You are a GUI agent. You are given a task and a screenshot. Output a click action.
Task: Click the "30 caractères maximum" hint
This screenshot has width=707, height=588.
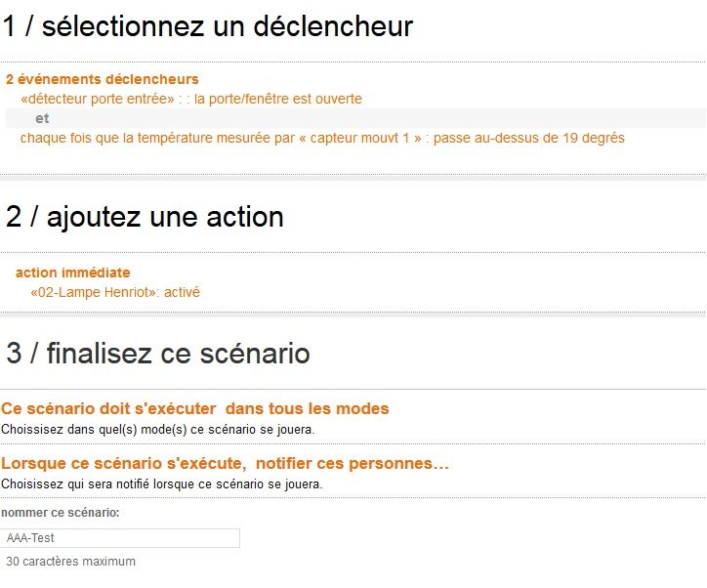click(70, 562)
